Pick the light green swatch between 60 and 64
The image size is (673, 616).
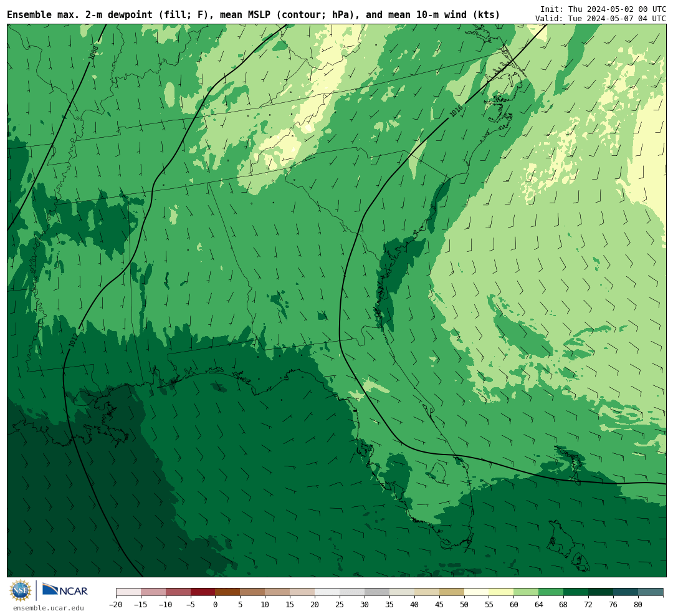coord(527,592)
